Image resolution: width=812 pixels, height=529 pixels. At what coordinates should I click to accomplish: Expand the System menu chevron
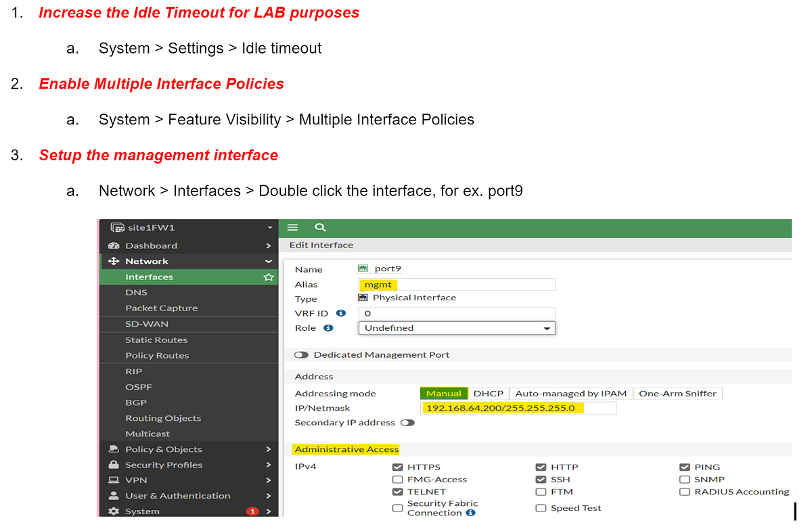[x=269, y=511]
